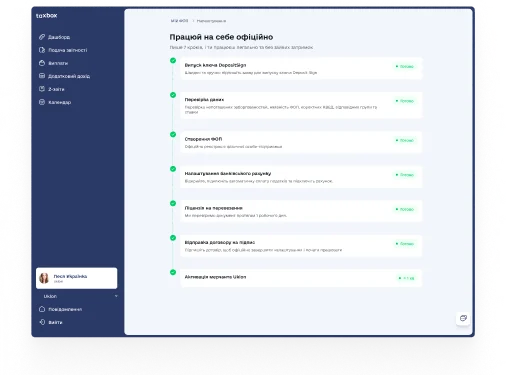Click green checkmark beside Підписів на перевезення
The width and height of the screenshot is (507, 375).
(173, 203)
